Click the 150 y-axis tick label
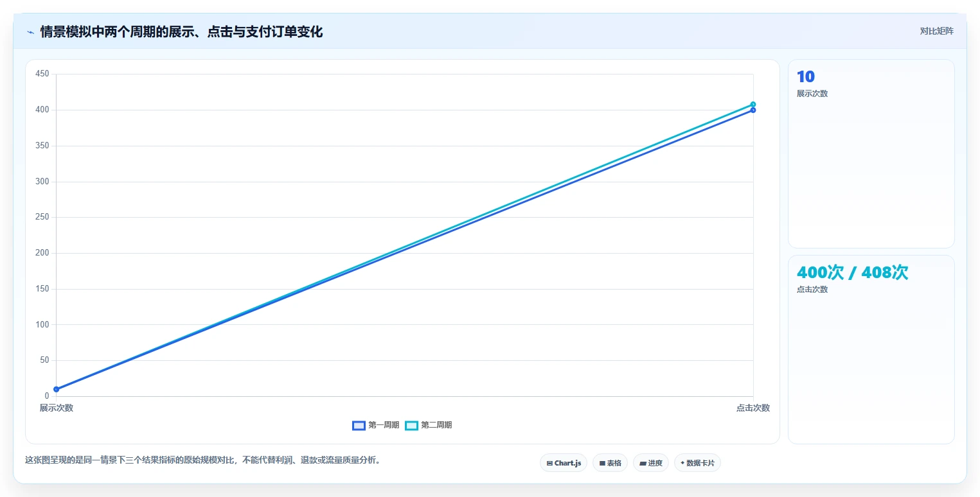 [42, 289]
